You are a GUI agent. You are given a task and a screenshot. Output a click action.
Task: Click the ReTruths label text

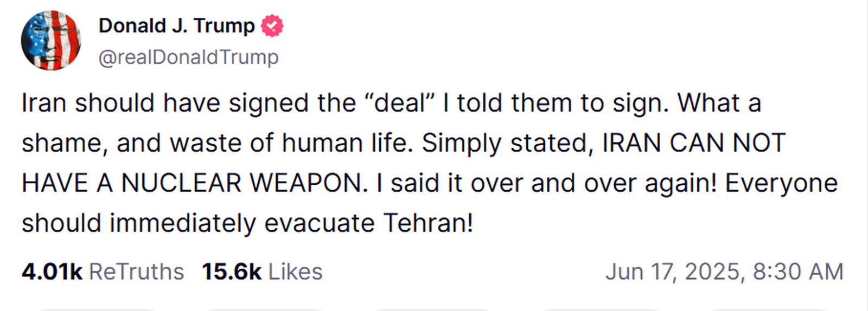(136, 271)
